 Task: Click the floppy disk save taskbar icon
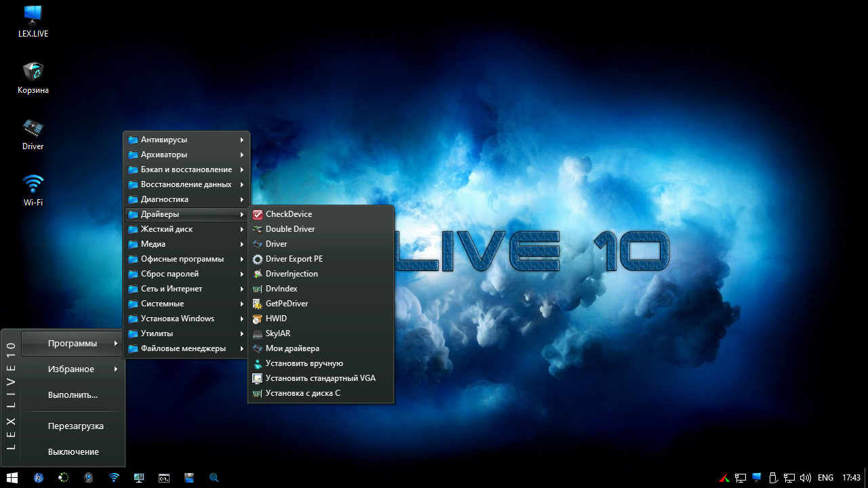click(x=189, y=478)
